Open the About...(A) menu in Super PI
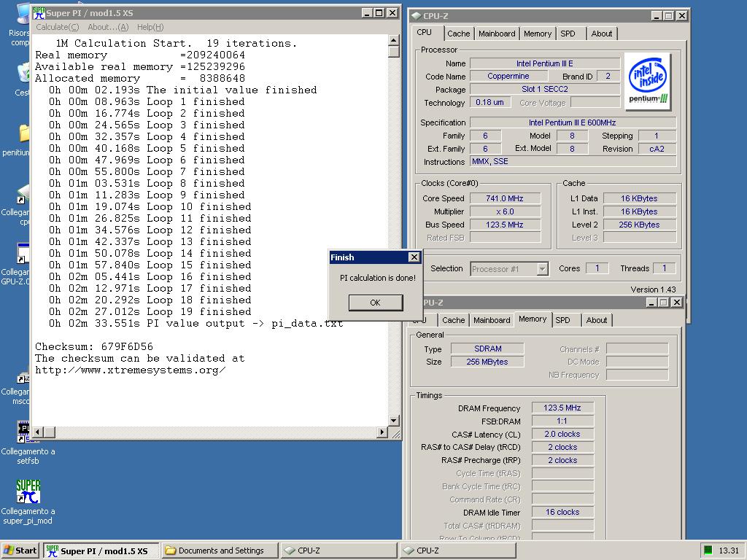Viewport: 747px width, 560px height. point(108,27)
